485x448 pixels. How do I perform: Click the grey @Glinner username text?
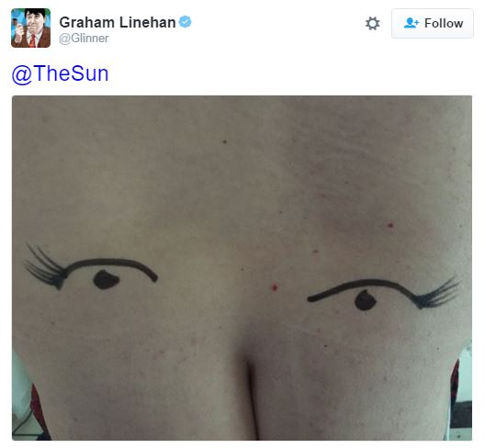click(x=84, y=39)
